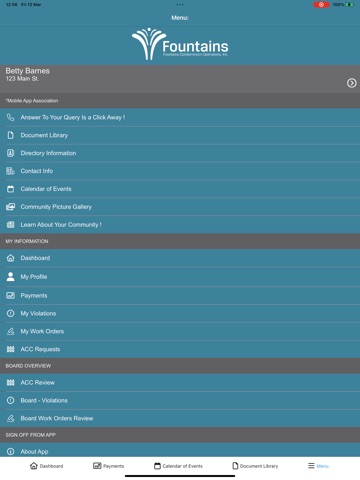Tap the ACC Review fence icon
This screenshot has height=480, width=360.
[x=11, y=383]
